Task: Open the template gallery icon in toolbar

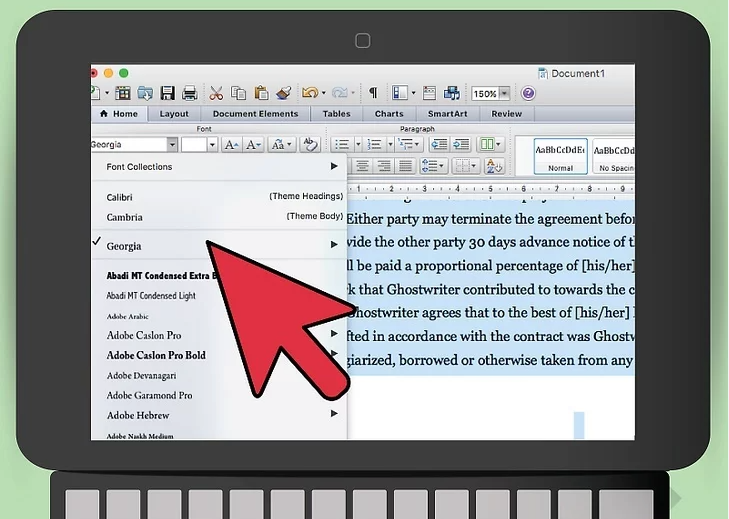Action: pyautogui.click(x=123, y=93)
